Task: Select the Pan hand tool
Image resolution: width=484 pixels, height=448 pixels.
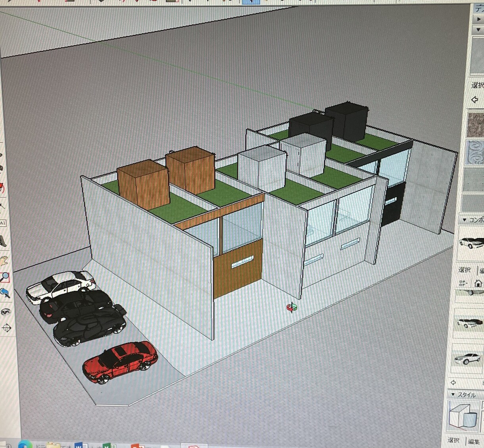Action: point(4,261)
